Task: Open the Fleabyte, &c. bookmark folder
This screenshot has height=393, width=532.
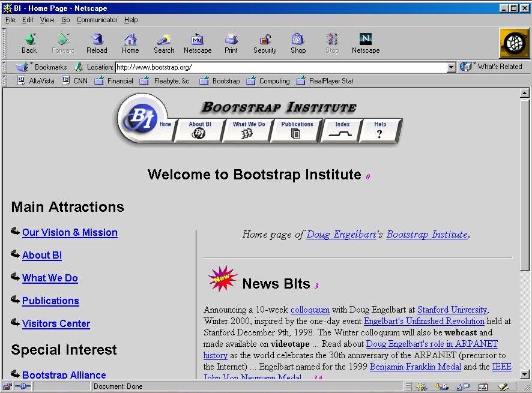Action: (166, 81)
